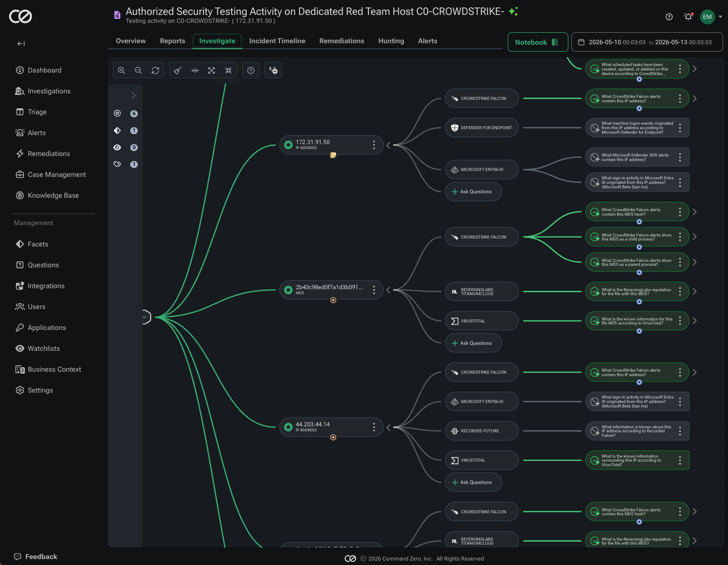This screenshot has width=728, height=565.
Task: Toggle the star on the 2b40c98ed0f7a1d3b091 MD5 node
Action: pos(288,290)
